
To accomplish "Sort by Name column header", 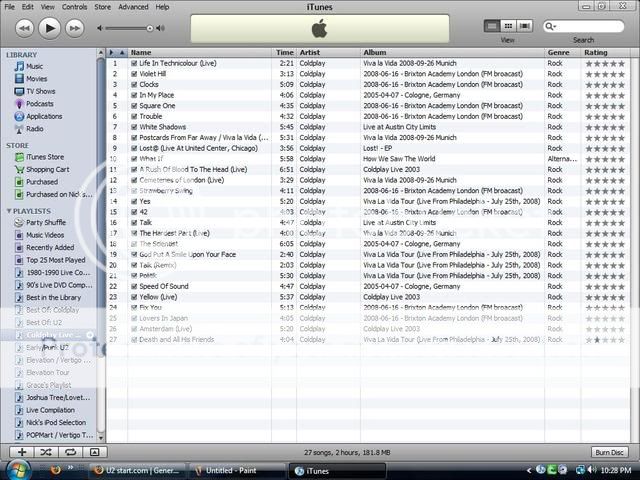I will [200, 53].
